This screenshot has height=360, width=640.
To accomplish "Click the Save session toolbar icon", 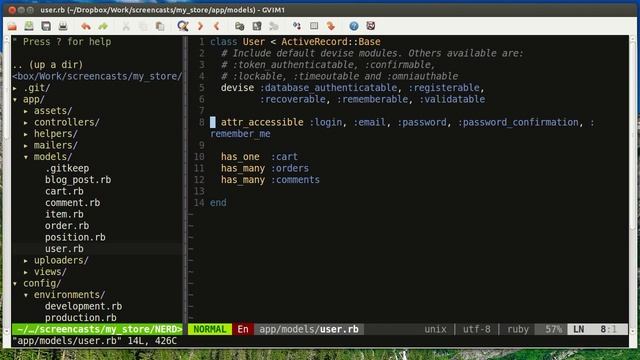I will pyautogui.click(x=257, y=26).
